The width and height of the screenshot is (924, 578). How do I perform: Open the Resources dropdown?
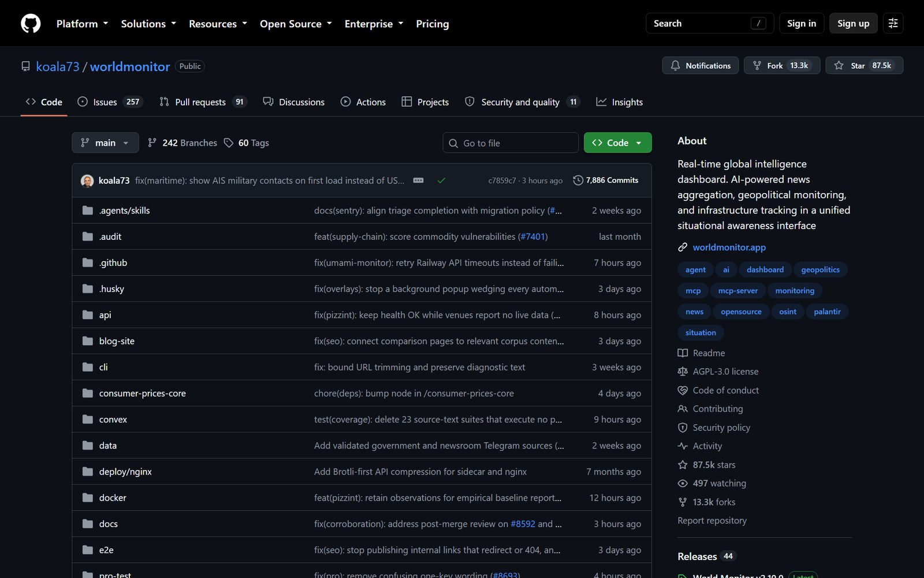point(218,24)
